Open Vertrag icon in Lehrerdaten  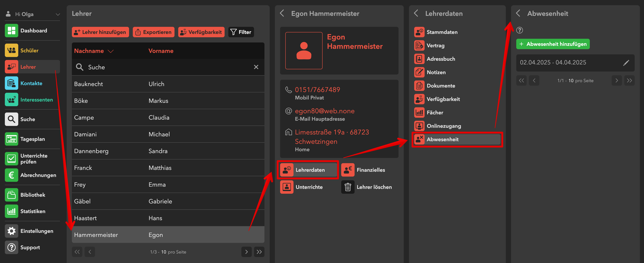(x=419, y=45)
